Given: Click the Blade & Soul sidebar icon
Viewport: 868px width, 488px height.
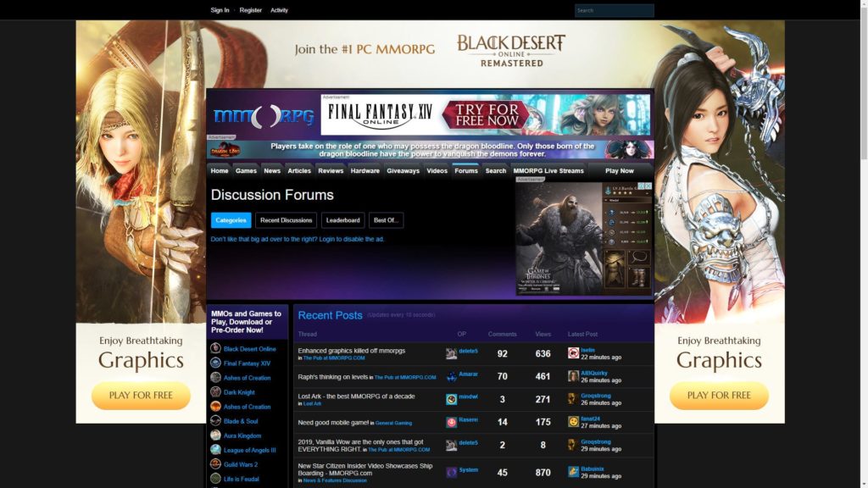Looking at the screenshot, I should [215, 421].
